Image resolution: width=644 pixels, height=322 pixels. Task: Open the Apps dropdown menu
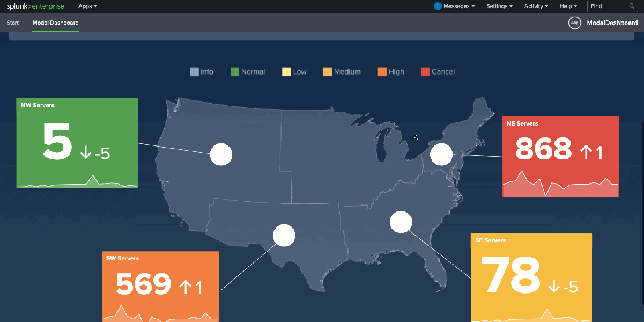pos(87,6)
